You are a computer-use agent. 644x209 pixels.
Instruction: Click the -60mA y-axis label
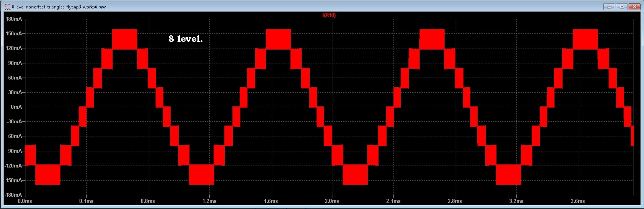pyautogui.click(x=15, y=136)
